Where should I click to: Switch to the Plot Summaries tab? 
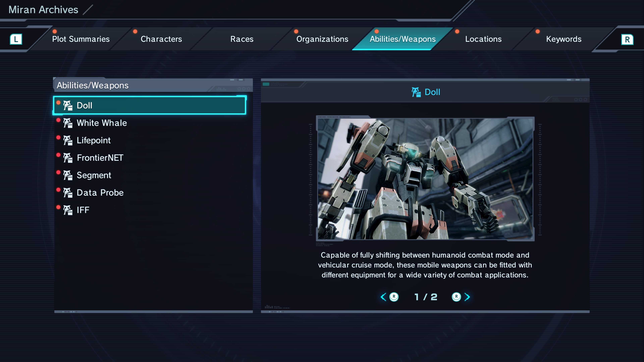[x=81, y=39]
